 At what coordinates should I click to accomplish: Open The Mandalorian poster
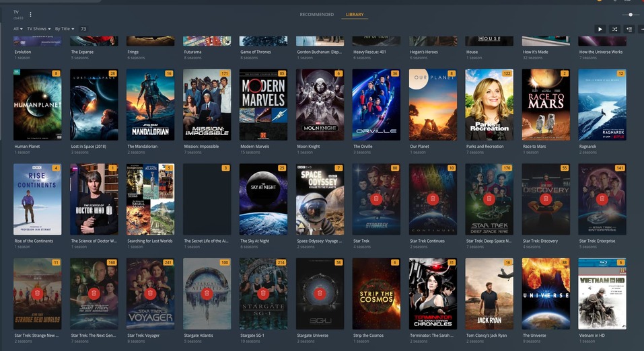[x=150, y=105]
